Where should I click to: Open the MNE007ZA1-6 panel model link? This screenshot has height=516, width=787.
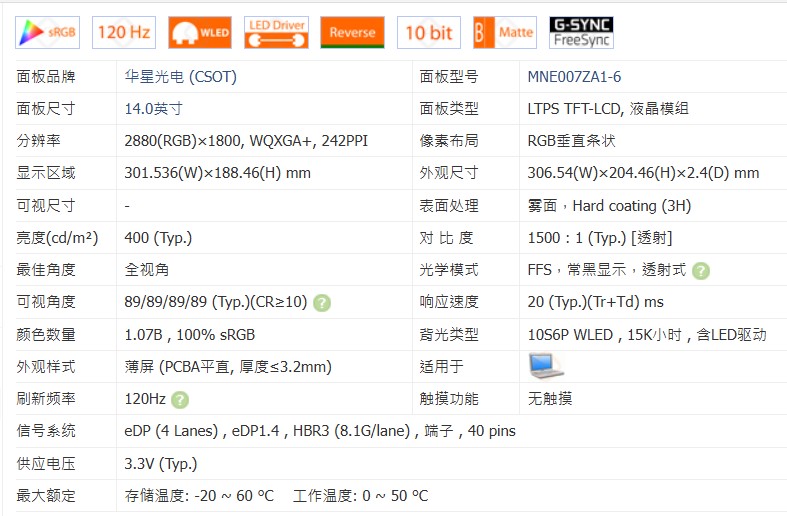574,77
